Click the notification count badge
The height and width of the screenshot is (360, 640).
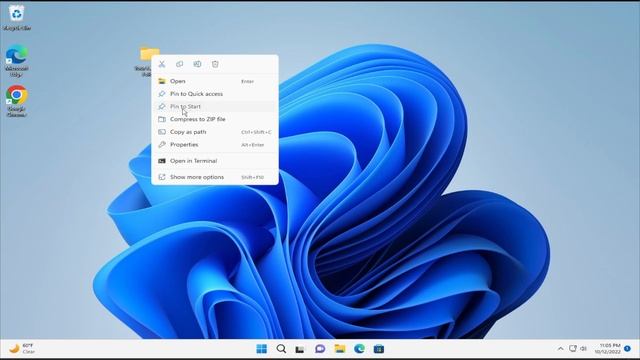pyautogui.click(x=627, y=349)
